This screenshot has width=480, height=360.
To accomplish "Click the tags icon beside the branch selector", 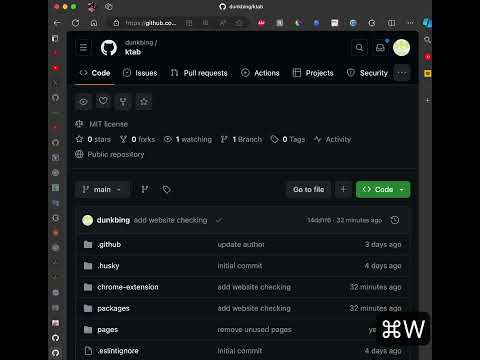I will [x=167, y=190].
